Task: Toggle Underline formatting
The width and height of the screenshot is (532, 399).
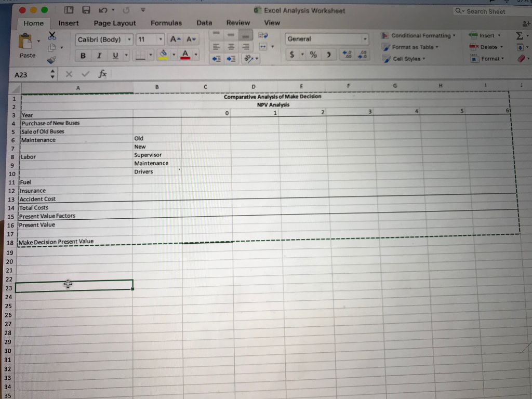Action: (115, 56)
